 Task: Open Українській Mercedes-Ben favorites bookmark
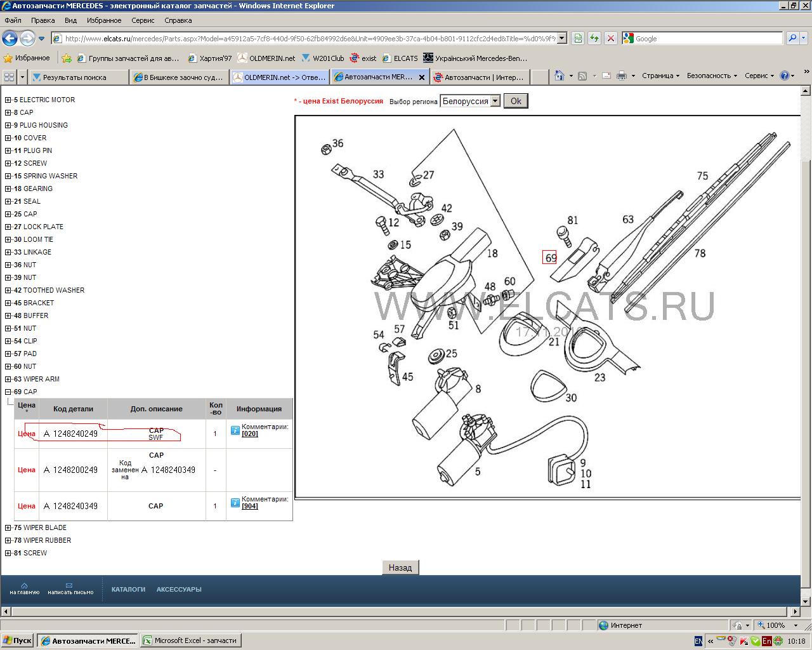pyautogui.click(x=475, y=58)
